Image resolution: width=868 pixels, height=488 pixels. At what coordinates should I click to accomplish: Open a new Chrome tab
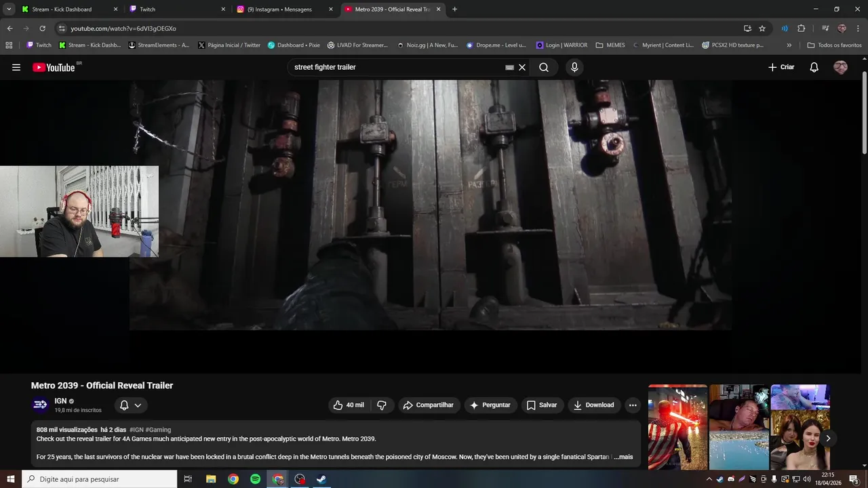point(454,9)
